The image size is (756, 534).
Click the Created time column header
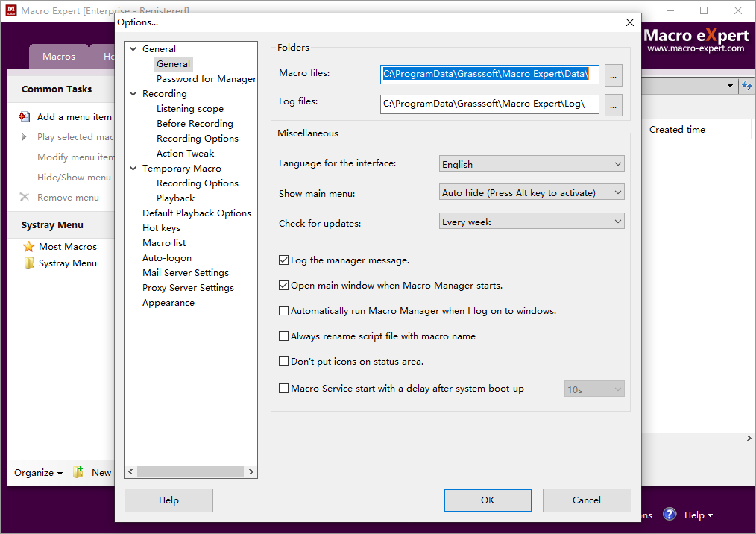point(677,130)
